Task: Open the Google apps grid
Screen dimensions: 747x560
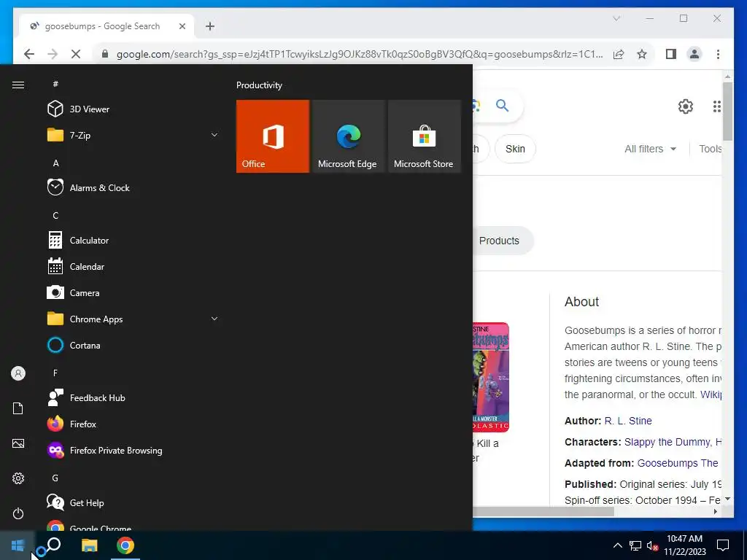Action: 716,106
